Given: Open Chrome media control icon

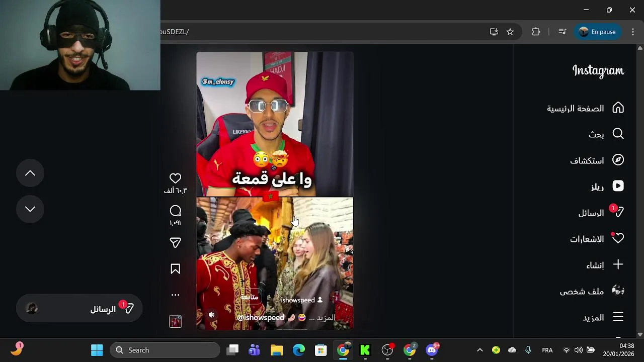Looking at the screenshot, I should click(562, 32).
